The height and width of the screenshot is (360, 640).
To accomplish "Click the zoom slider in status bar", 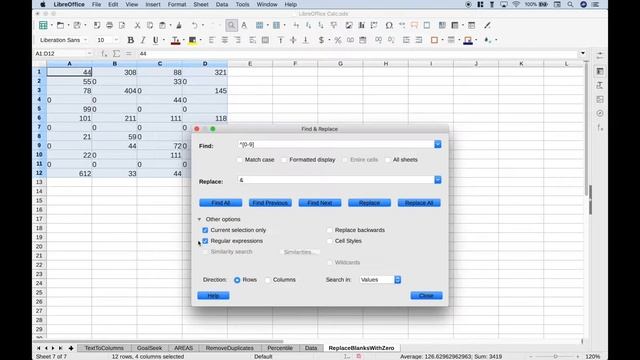I will [556, 356].
